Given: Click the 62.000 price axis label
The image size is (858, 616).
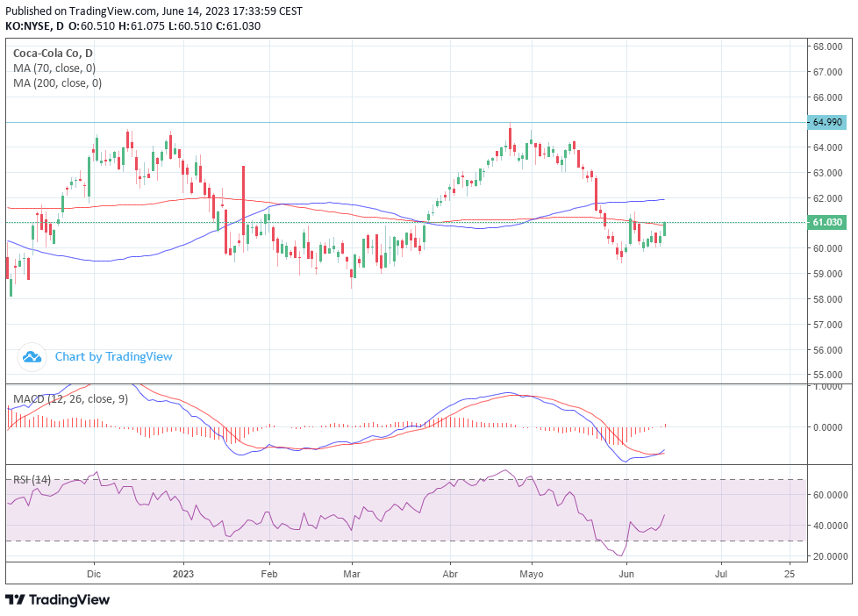Looking at the screenshot, I should point(827,198).
